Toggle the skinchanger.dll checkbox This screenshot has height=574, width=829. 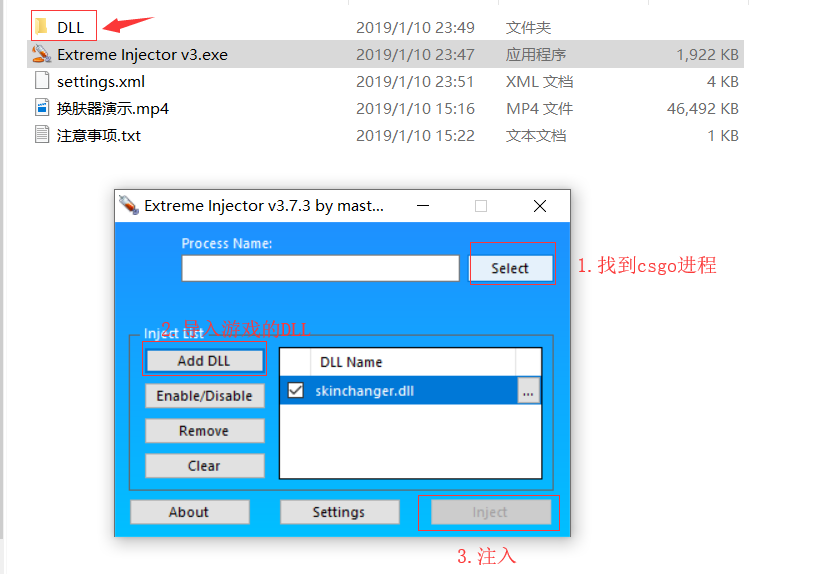296,391
